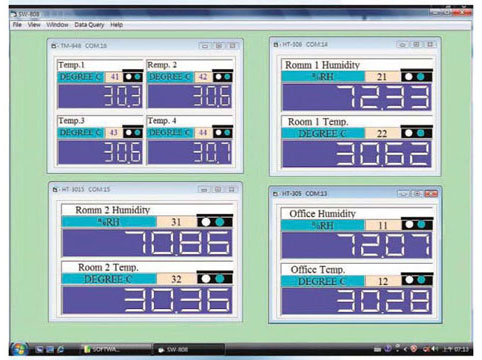Screen dimensions: 482x360
Task: Click the Room 2 Temp. label
Action: tap(108, 267)
